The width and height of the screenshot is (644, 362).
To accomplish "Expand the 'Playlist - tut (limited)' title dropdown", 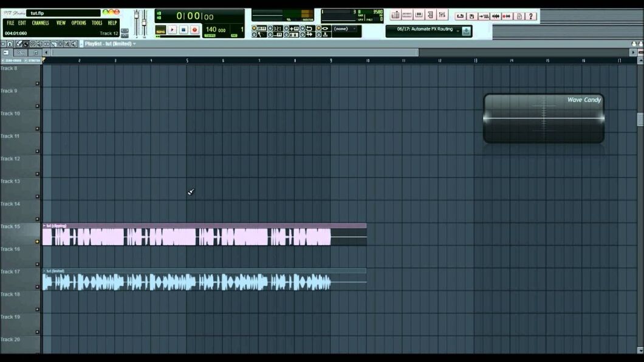I will pyautogui.click(x=135, y=44).
